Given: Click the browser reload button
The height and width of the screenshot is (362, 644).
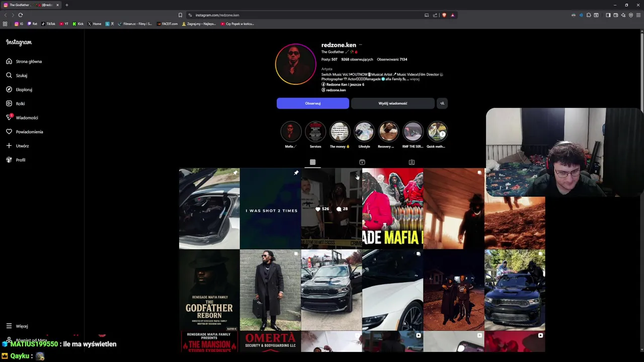Looking at the screenshot, I should 21,15.
